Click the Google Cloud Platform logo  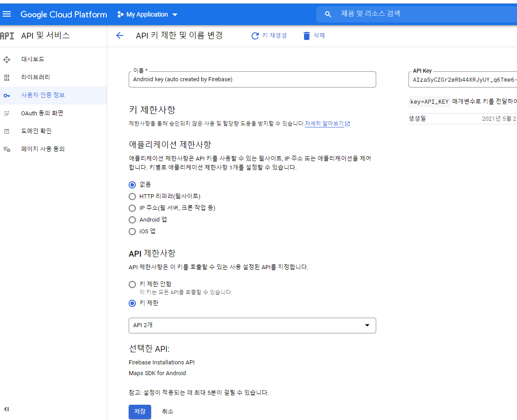64,14
